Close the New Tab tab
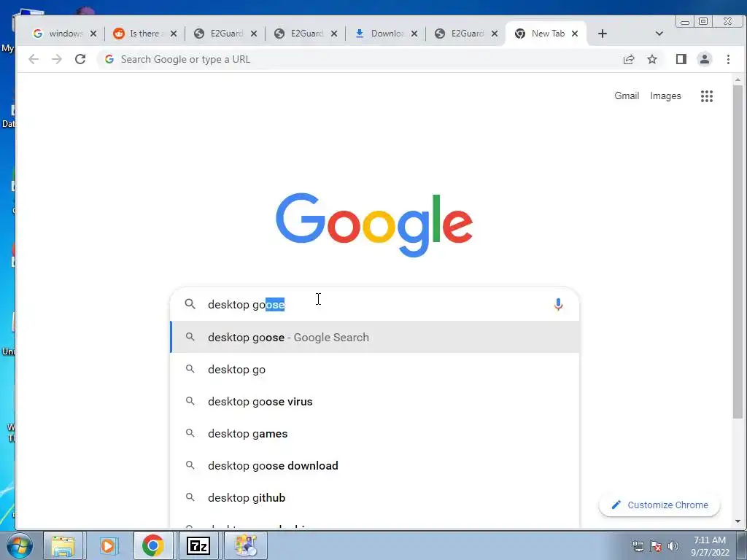 [x=575, y=34]
